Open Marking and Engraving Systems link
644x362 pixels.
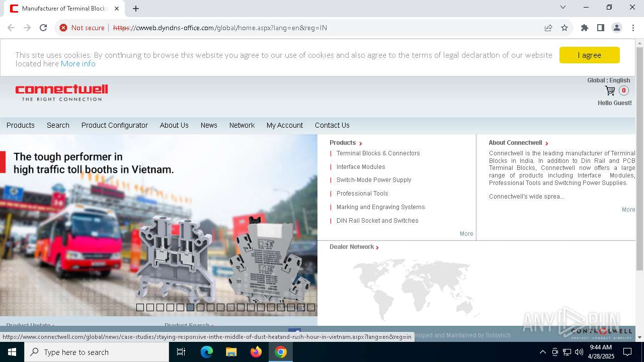pos(380,207)
